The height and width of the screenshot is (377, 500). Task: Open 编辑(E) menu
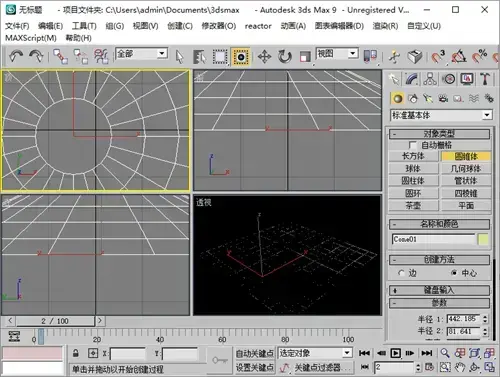coord(50,26)
